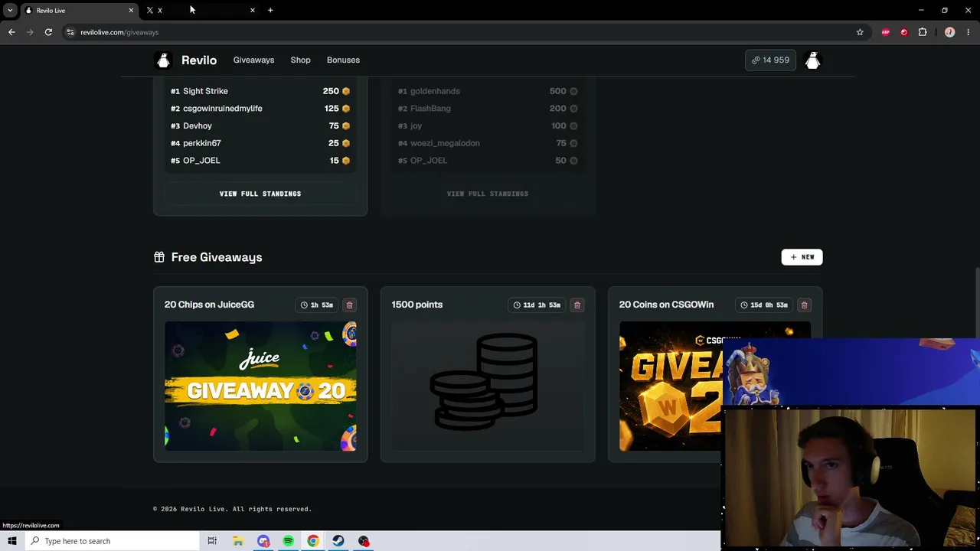Open Steam from the taskbar
This screenshot has width=980, height=551.
[338, 541]
